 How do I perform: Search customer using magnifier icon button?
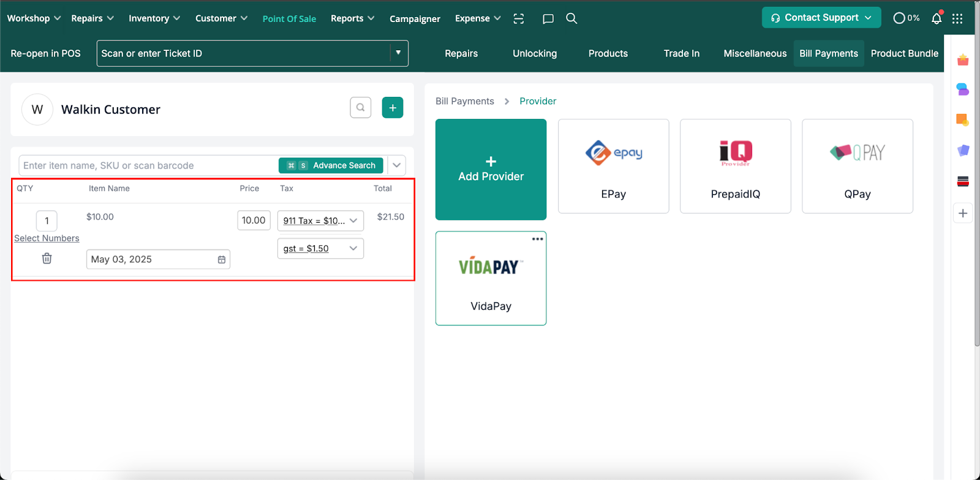coord(361,108)
